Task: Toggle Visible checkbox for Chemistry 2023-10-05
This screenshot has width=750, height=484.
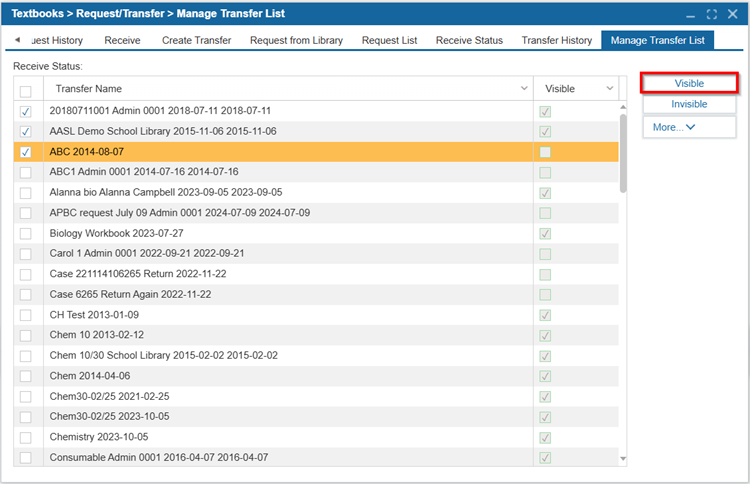Action: (x=545, y=438)
